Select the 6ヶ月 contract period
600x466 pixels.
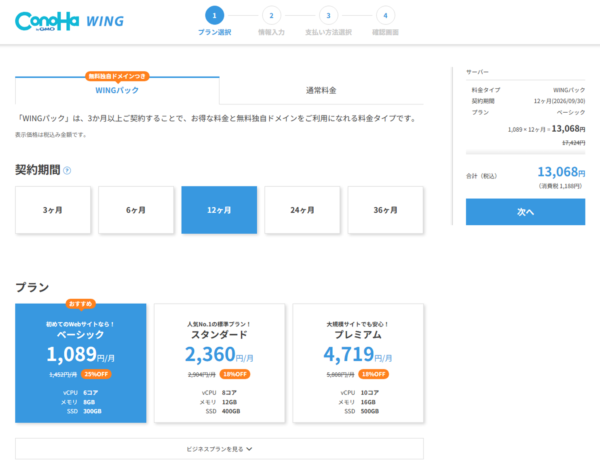tap(136, 210)
